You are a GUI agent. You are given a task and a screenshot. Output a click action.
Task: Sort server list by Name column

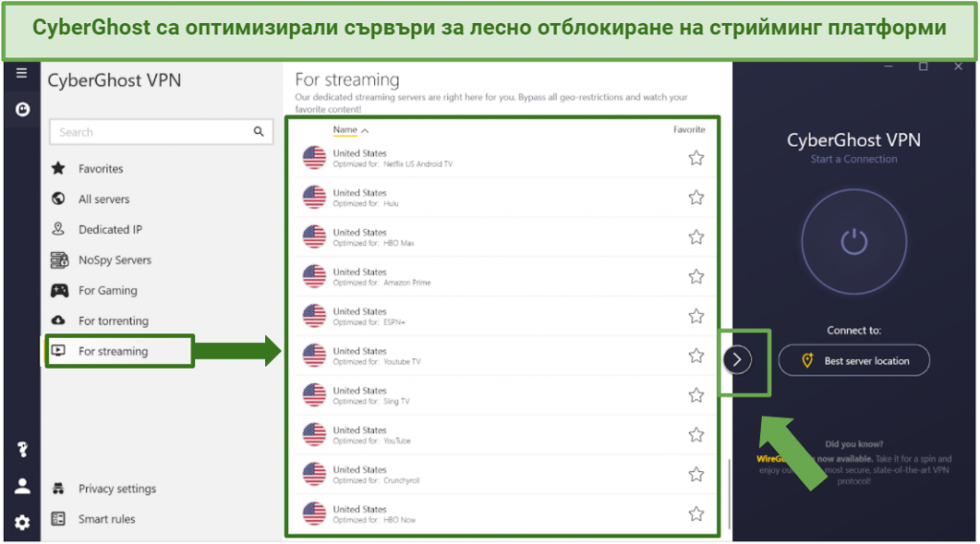click(x=350, y=130)
